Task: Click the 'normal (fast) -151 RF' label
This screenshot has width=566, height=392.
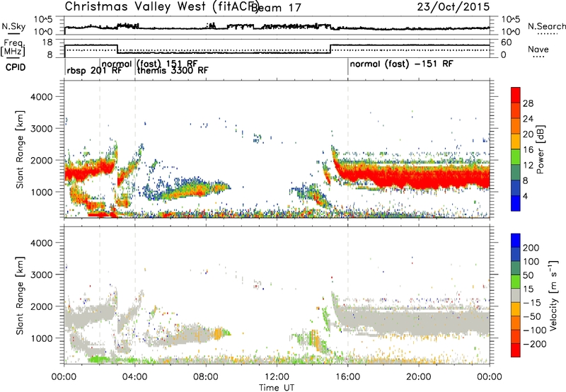Action: click(x=401, y=64)
